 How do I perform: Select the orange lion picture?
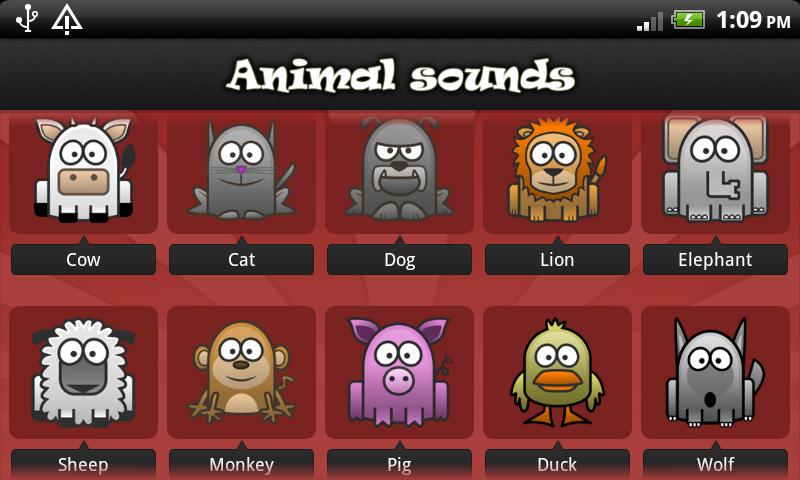point(557,170)
